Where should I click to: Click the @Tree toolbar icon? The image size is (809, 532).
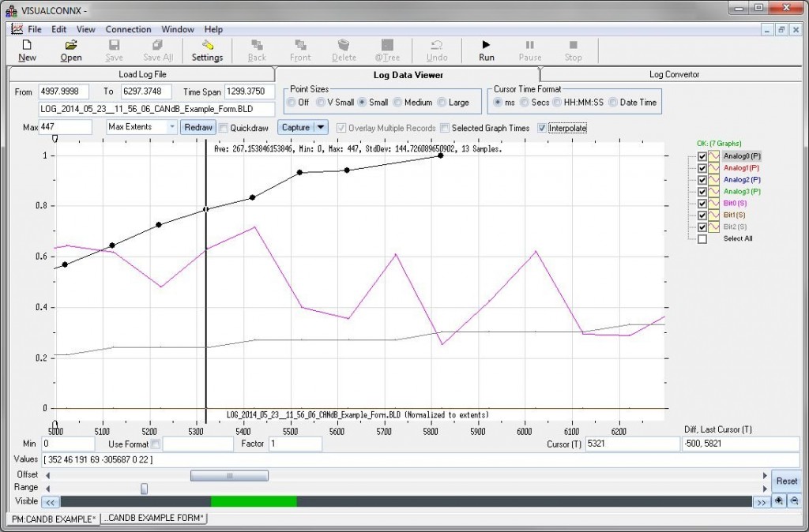click(x=387, y=51)
